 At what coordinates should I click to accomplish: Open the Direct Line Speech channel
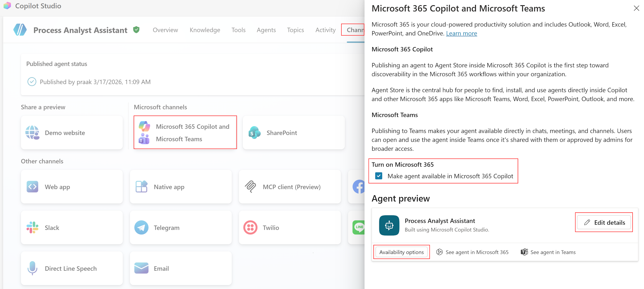pos(71,268)
